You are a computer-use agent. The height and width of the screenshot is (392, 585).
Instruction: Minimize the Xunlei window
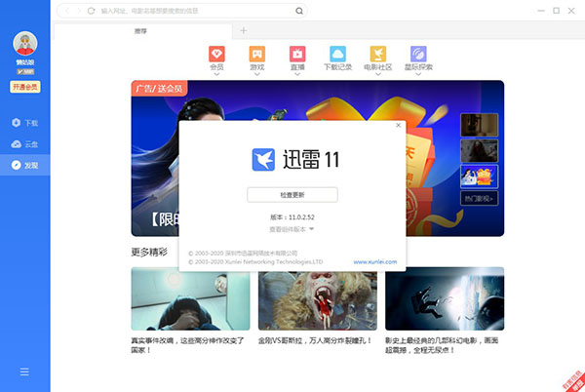541,11
